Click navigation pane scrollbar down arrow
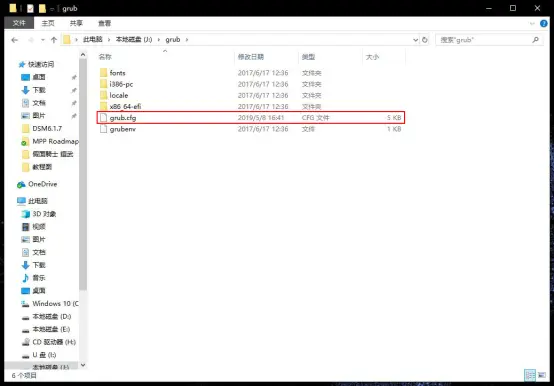The height and width of the screenshot is (386, 554). click(83, 365)
